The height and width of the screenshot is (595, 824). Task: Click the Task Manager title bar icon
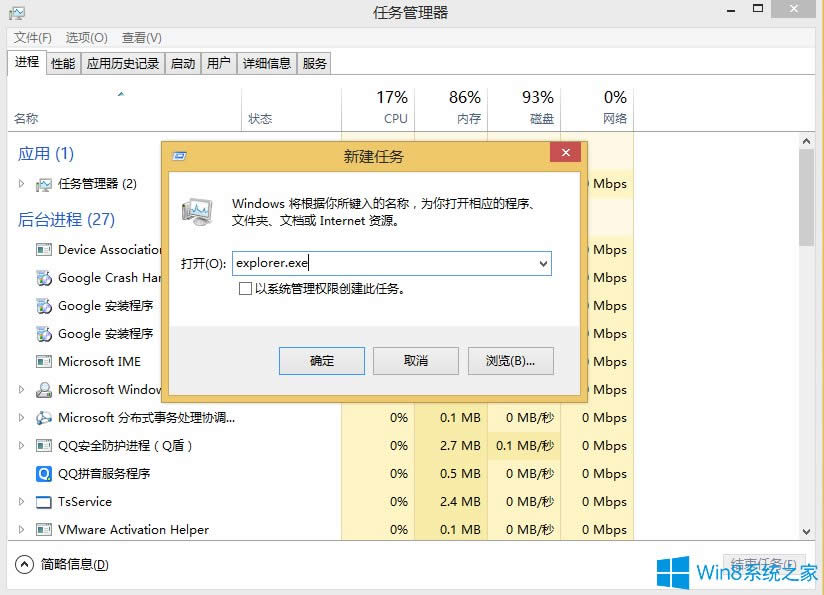coord(15,13)
